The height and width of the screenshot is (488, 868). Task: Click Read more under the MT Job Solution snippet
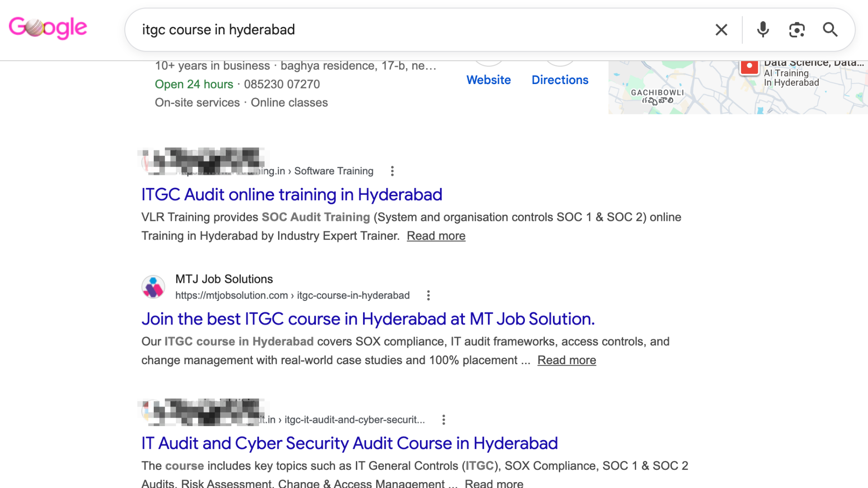566,360
